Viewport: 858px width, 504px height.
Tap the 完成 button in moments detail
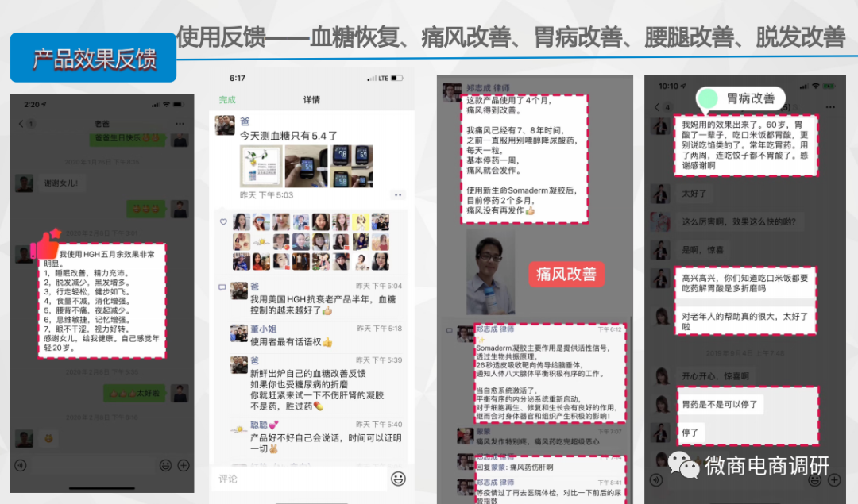227,99
